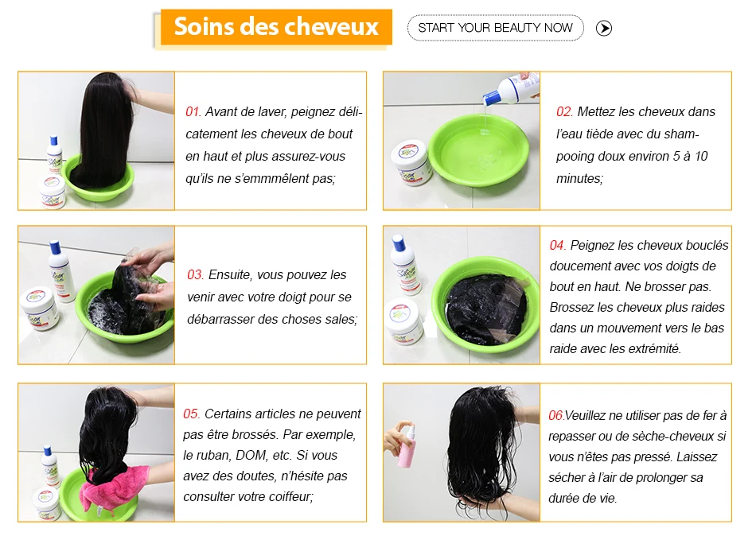
Task: Click the START YOUR BEAUTY NOW button
Action: (x=495, y=28)
